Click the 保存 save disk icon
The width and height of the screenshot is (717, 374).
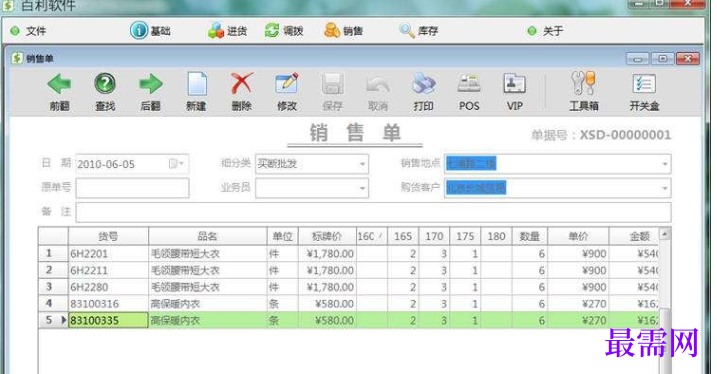pos(332,84)
